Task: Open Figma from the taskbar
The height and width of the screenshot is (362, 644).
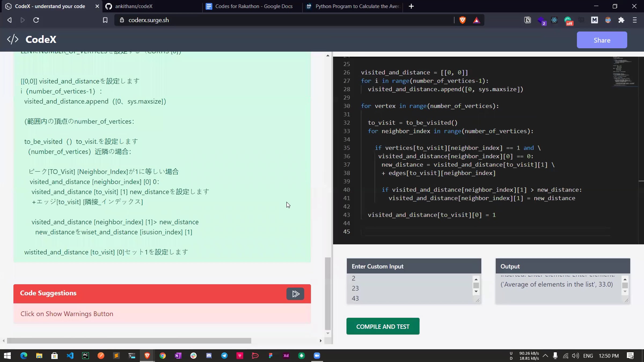Action: pyautogui.click(x=270, y=356)
